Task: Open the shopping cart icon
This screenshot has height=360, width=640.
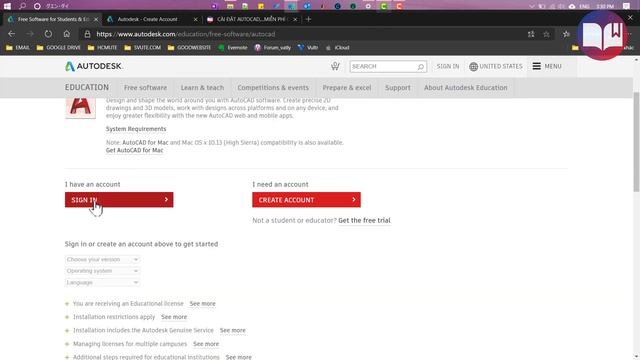Action: [335, 66]
